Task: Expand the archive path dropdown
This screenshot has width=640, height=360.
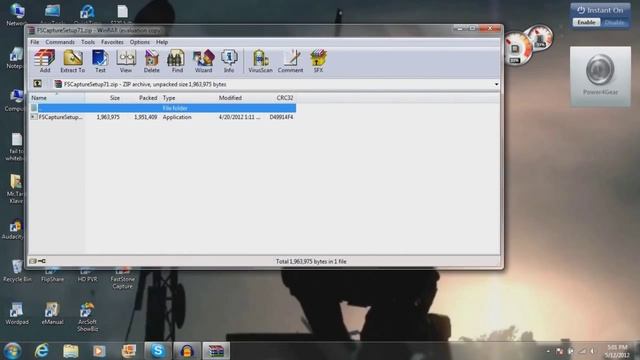Action: (496, 84)
